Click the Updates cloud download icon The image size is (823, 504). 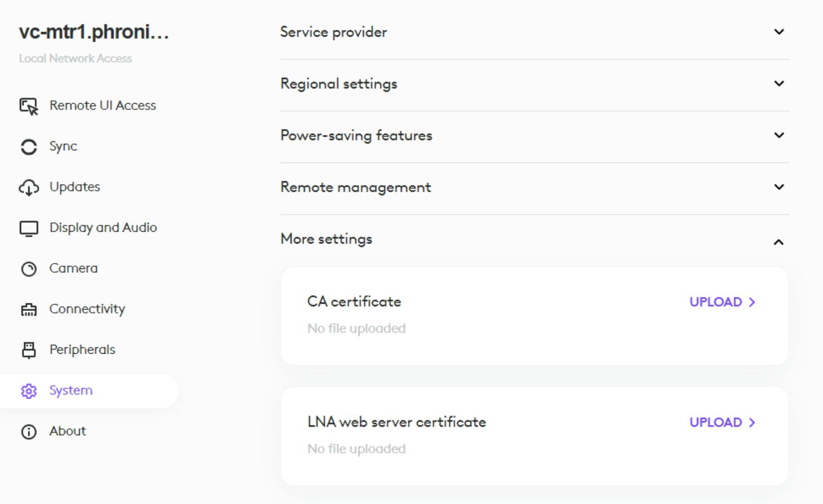click(29, 187)
